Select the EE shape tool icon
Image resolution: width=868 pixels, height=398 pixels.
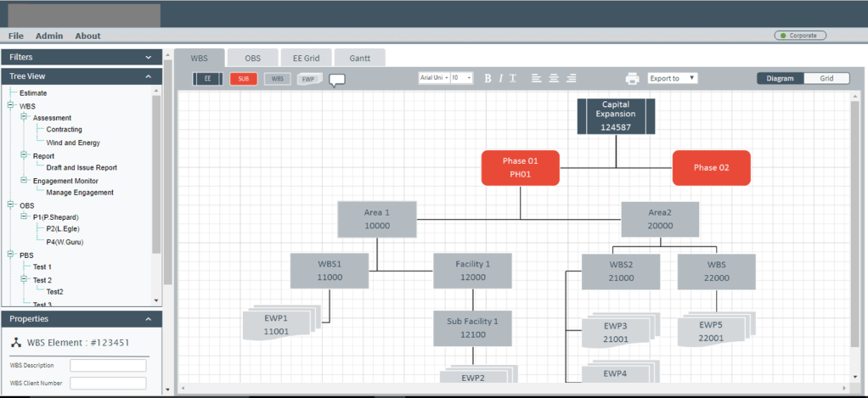click(207, 78)
